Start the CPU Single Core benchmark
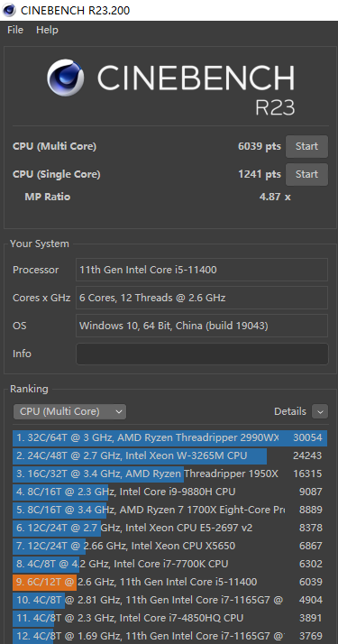 tap(306, 174)
